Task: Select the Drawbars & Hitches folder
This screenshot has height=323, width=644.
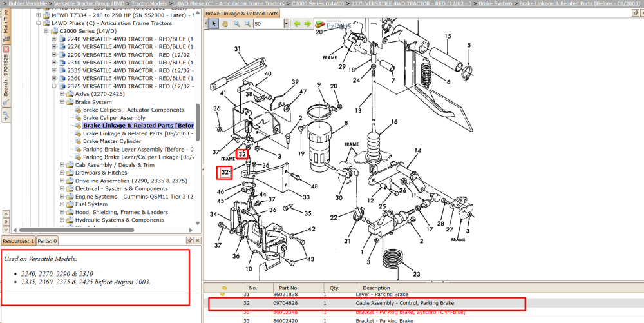Action: (101, 173)
